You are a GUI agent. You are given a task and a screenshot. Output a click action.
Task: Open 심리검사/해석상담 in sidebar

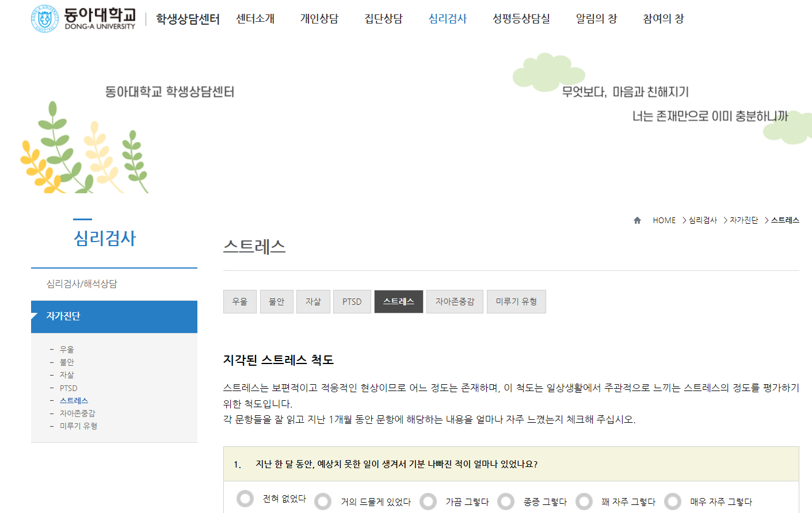coord(82,284)
